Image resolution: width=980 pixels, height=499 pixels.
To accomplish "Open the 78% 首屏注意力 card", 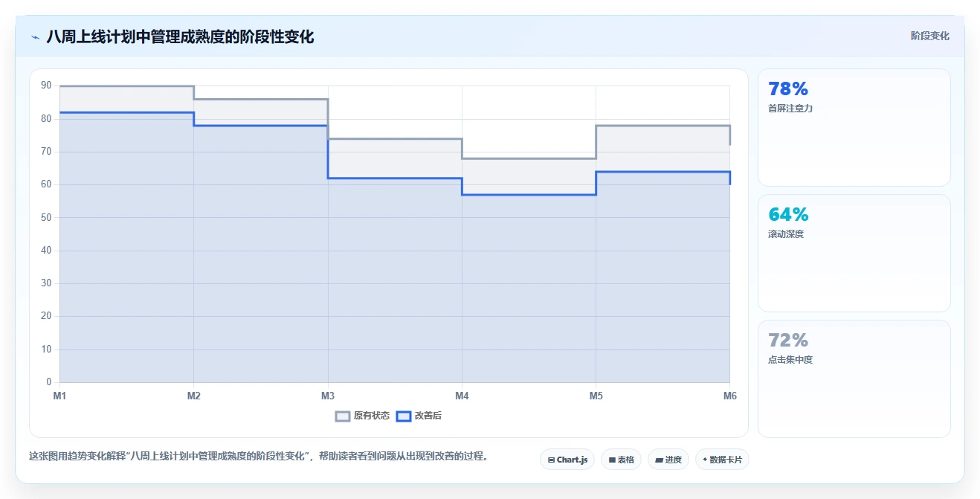I will click(x=854, y=127).
